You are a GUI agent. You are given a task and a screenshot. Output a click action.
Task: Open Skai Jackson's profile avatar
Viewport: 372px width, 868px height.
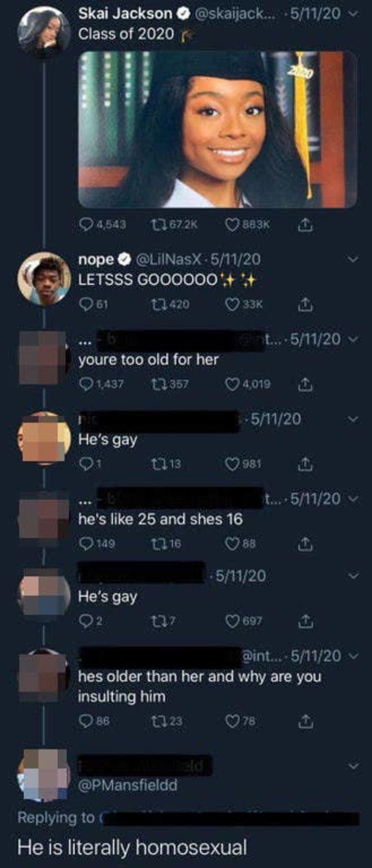pyautogui.click(x=44, y=33)
